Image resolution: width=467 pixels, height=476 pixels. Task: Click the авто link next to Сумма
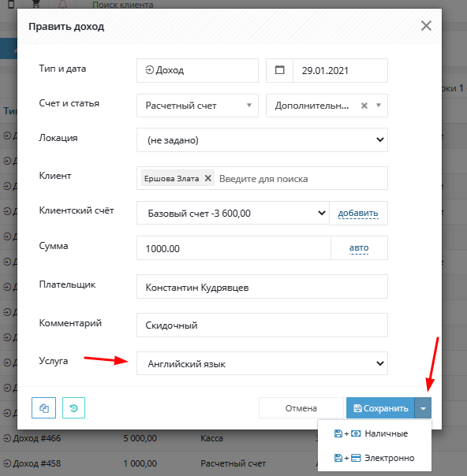pos(359,248)
